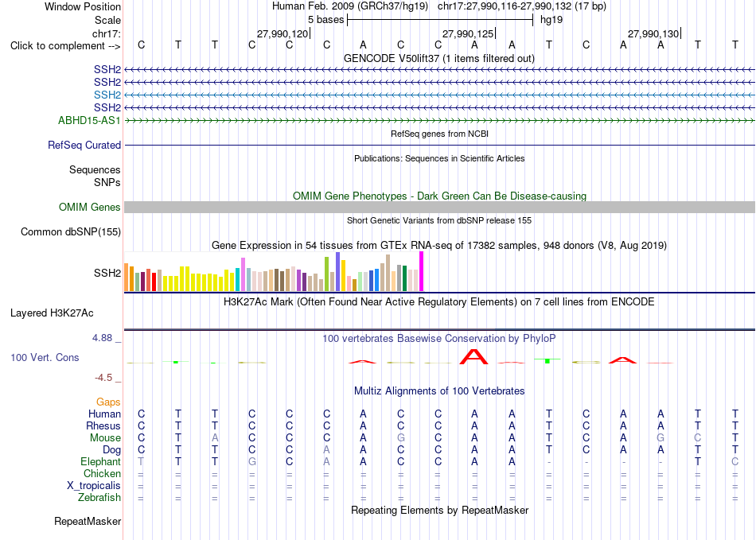Open 'Basewise Conservation by PhyloP' title
This screenshot has width=756, height=540.
click(439, 338)
